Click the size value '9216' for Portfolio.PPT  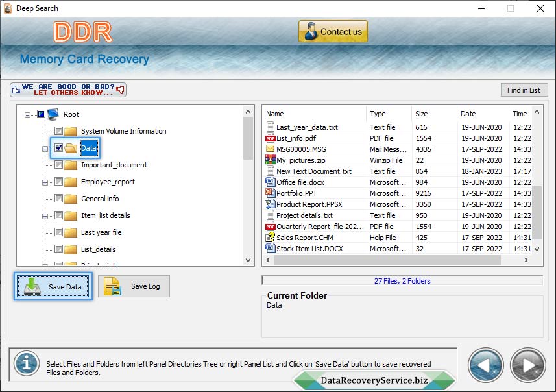(x=423, y=193)
